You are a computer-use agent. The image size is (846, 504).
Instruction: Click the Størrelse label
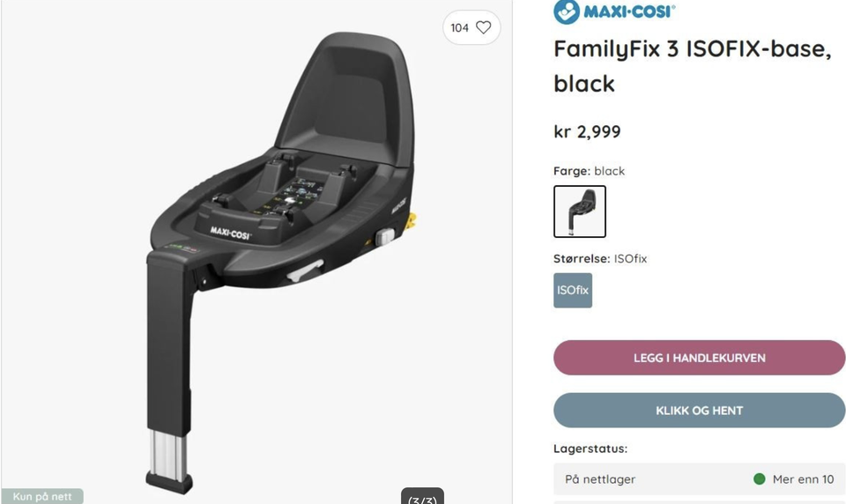pyautogui.click(x=582, y=258)
